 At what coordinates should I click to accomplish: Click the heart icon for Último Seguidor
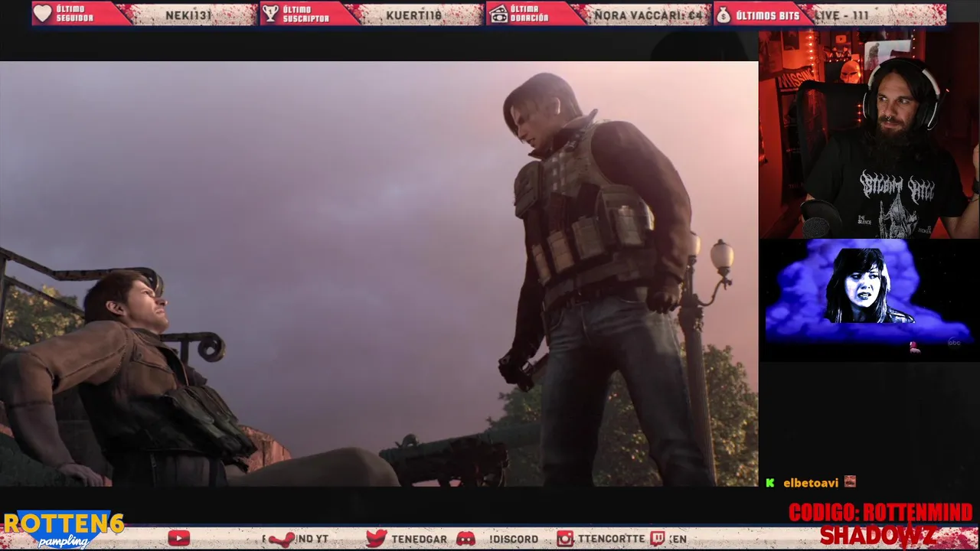(x=44, y=14)
